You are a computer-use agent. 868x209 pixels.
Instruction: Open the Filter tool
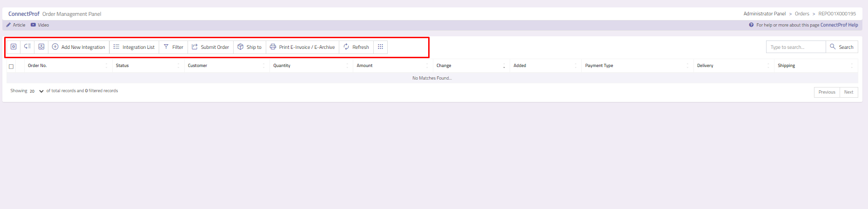(173, 47)
